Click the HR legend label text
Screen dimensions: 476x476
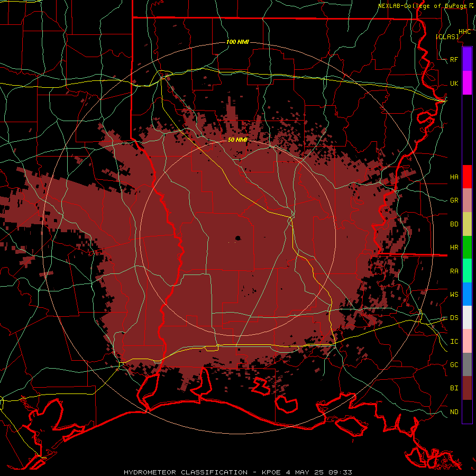click(454, 248)
